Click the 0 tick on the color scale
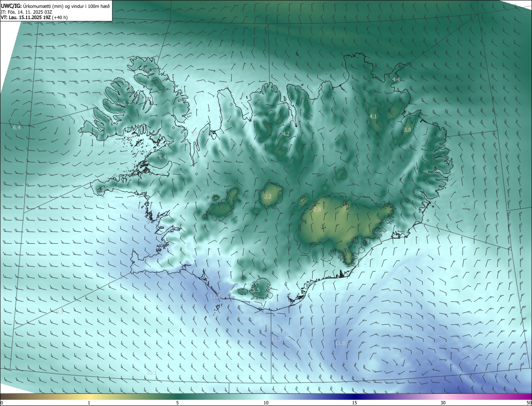Image resolution: width=532 pixels, height=406 pixels. click(2, 403)
